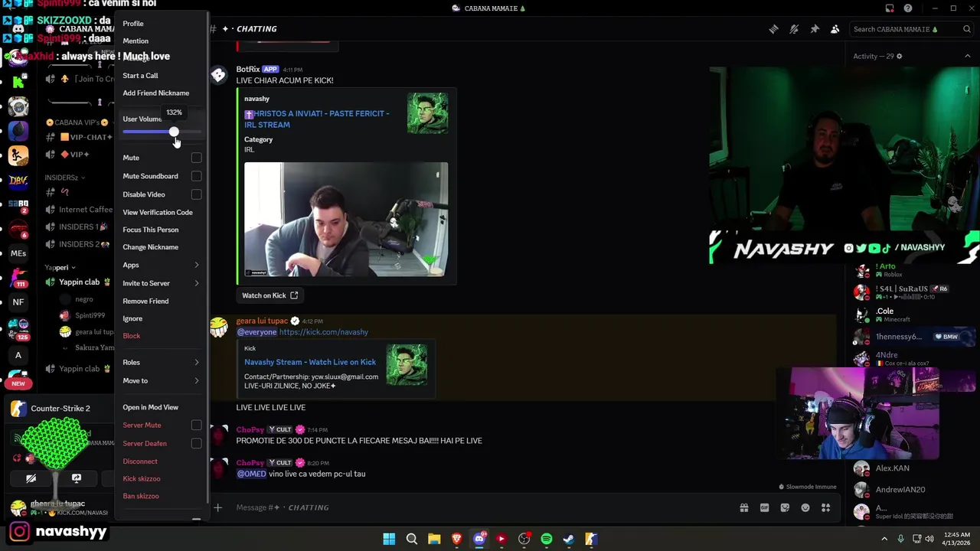Open Spotify from the taskbar

(x=547, y=539)
